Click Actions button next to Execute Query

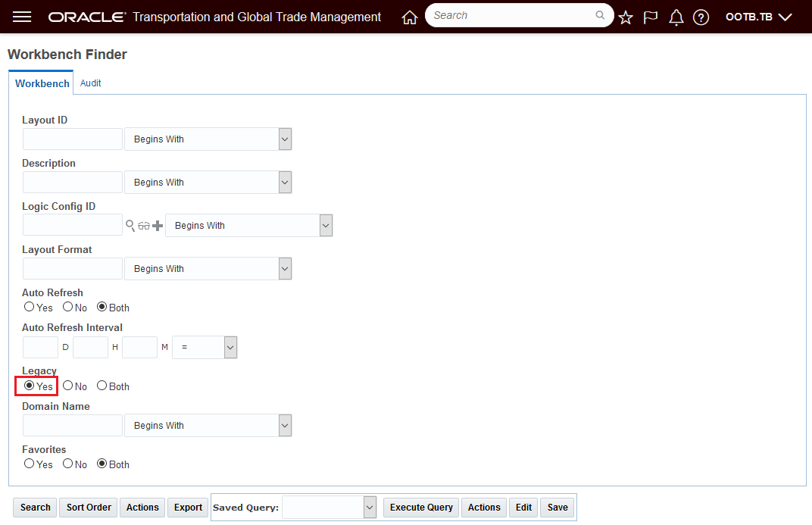pos(484,508)
